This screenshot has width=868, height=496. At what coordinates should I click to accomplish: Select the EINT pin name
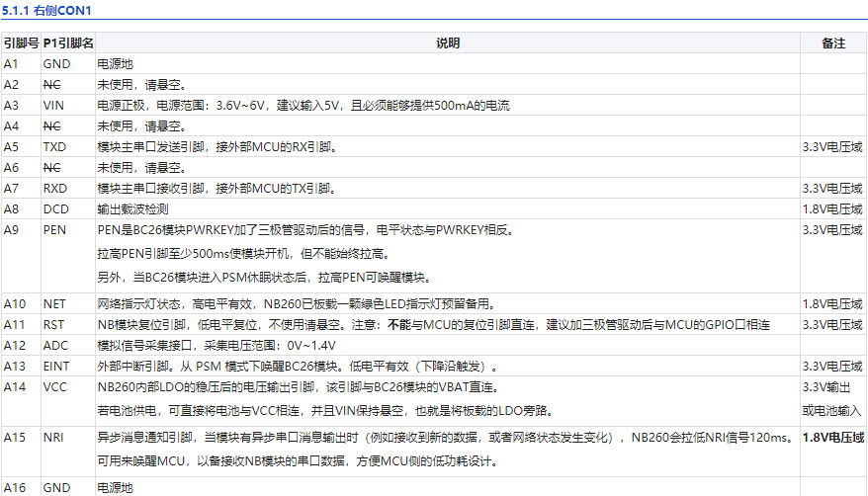click(56, 366)
